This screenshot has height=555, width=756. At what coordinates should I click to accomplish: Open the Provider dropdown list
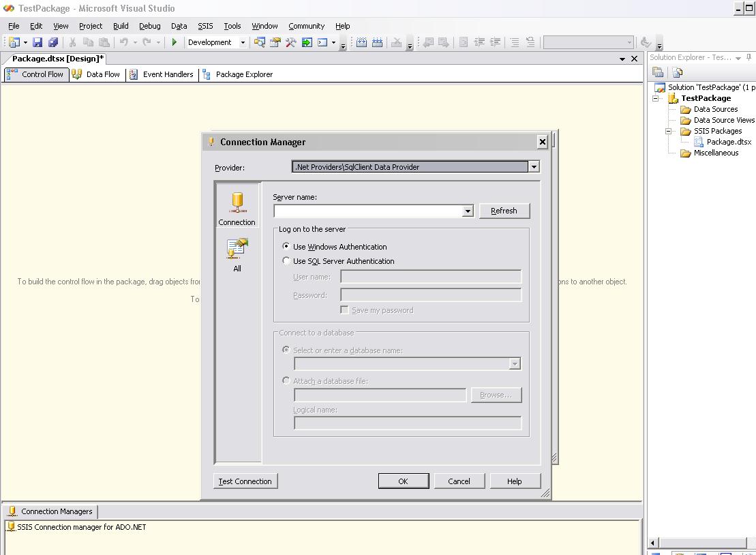point(534,167)
